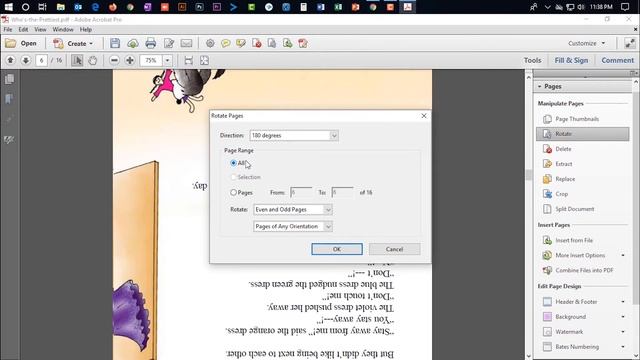Open bookmarks panel in left sidebar
The image size is (640, 360).
[9, 99]
